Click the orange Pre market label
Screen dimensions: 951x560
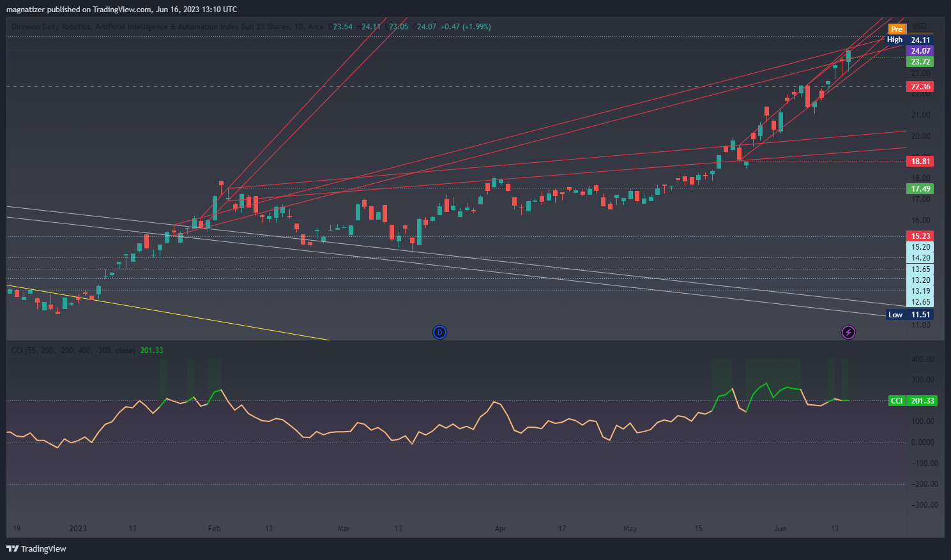point(897,29)
